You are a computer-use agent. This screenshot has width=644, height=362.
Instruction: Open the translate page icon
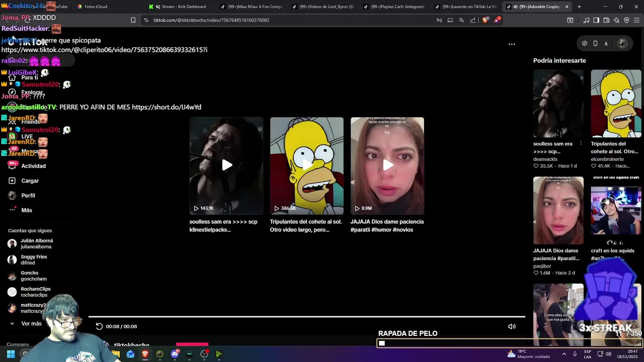(461, 20)
